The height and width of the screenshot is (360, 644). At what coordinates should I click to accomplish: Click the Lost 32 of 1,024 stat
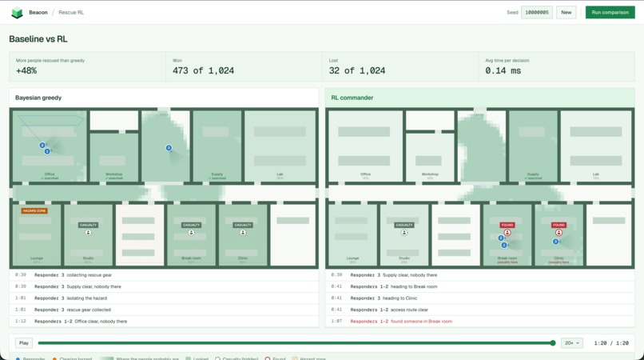[x=400, y=66]
